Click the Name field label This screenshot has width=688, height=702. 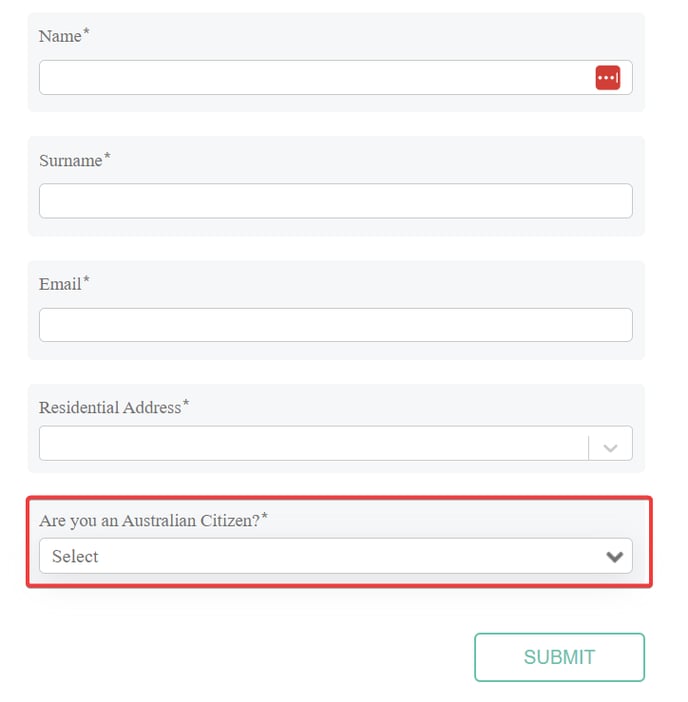60,36
